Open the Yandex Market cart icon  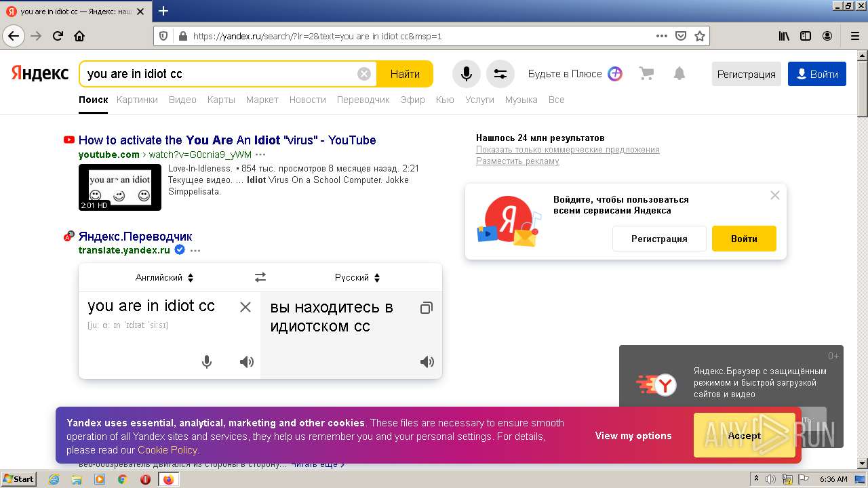pos(646,74)
